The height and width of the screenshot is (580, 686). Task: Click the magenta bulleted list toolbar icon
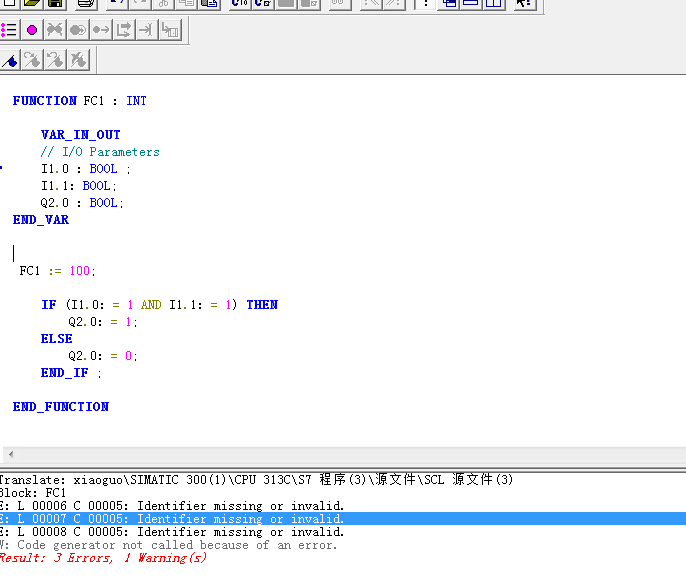[9, 30]
